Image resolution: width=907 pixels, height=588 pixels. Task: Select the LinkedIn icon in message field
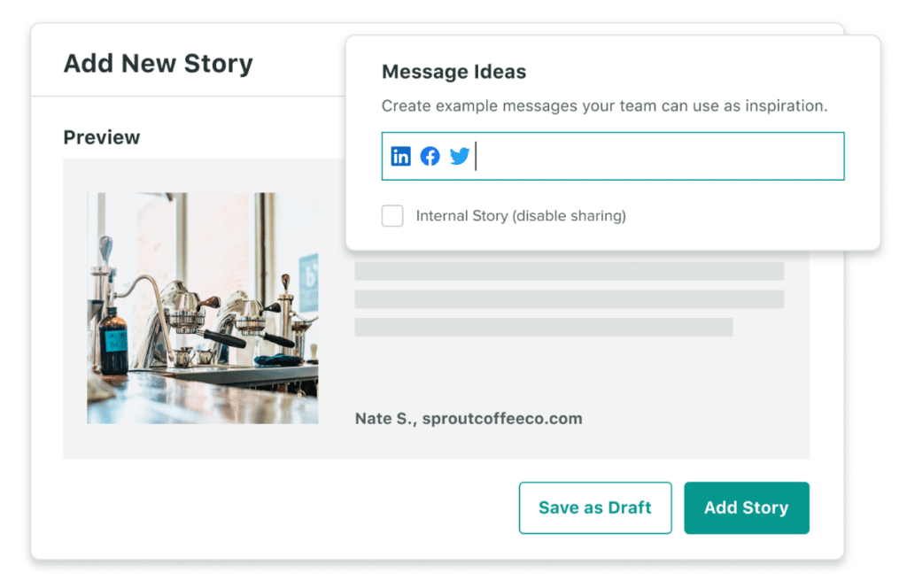tap(400, 156)
